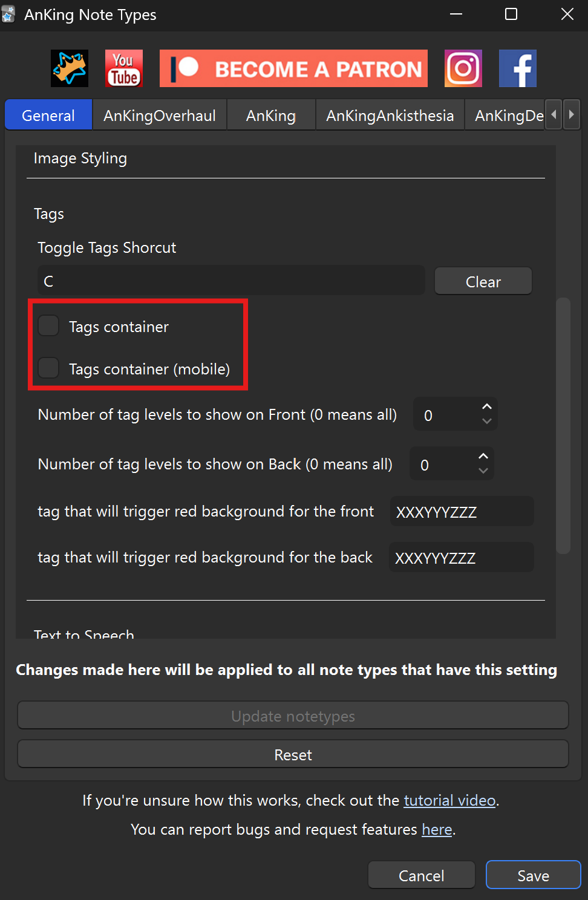The image size is (588, 900).
Task: Enable the Tags container checkbox
Action: [x=48, y=326]
